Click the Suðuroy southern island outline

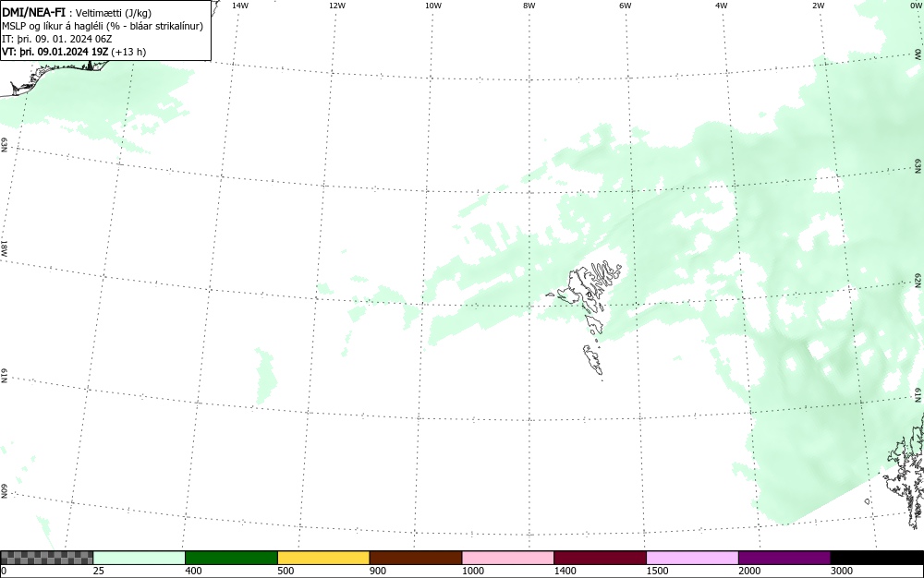593,359
